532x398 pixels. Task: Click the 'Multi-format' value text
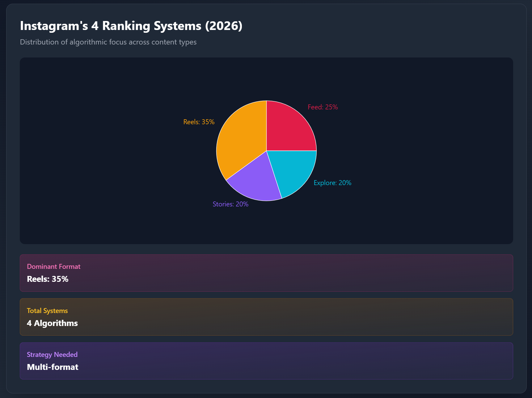(x=53, y=367)
